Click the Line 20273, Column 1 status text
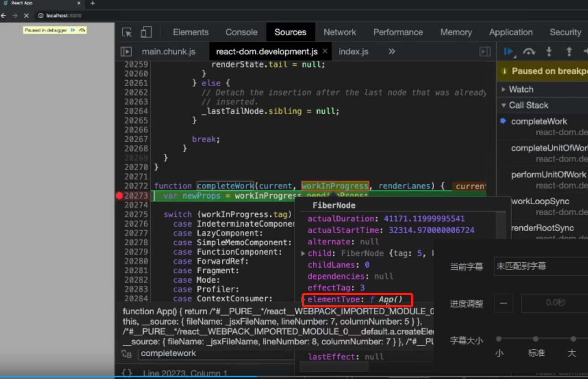The width and height of the screenshot is (588, 379). pos(185,374)
